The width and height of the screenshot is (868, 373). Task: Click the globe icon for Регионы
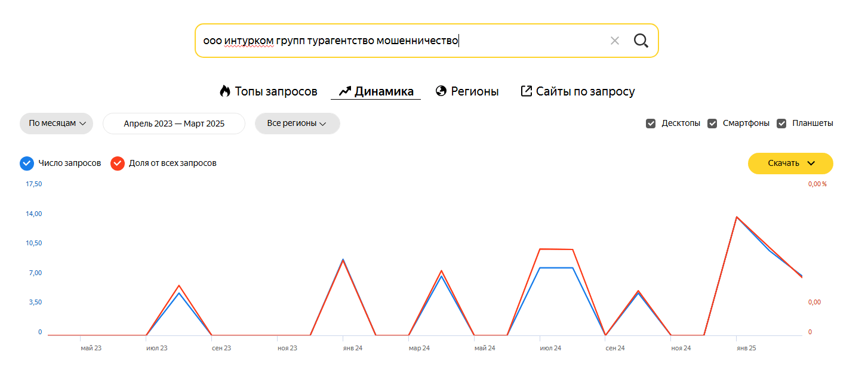[x=441, y=91]
